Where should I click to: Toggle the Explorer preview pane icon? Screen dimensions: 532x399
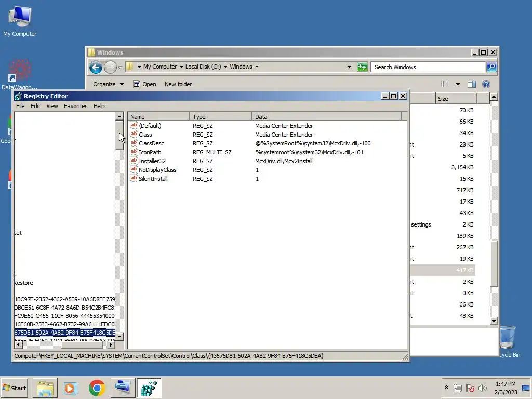pyautogui.click(x=472, y=84)
